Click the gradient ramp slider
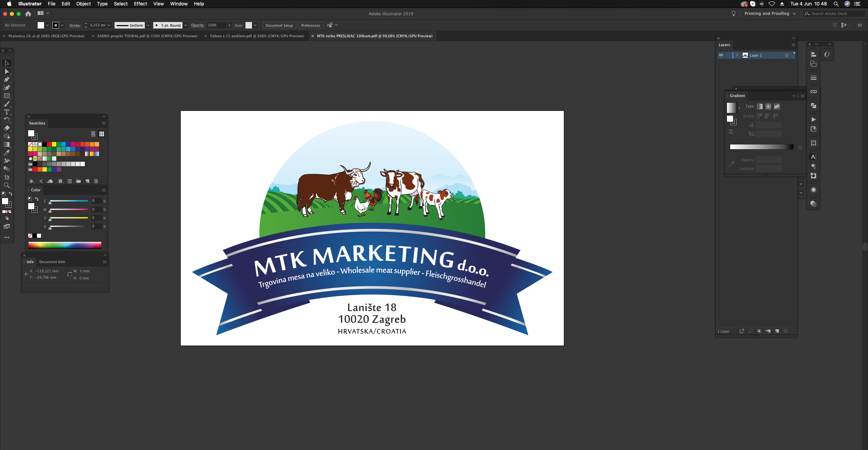Screen dimensions: 868x450 click(762, 147)
